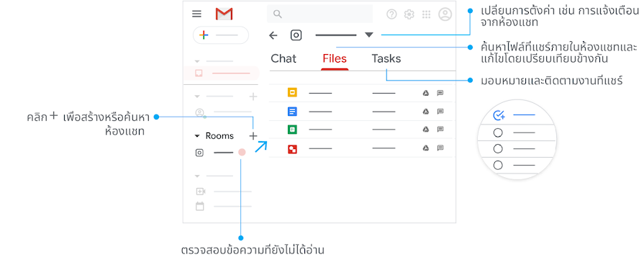
Task: Open the Help question mark icon
Action: 392,14
